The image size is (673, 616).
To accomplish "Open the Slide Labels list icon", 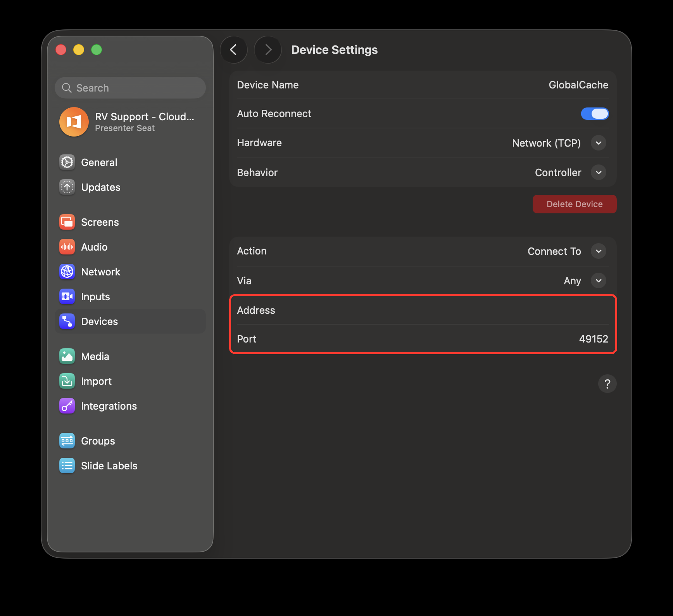I will [x=67, y=465].
